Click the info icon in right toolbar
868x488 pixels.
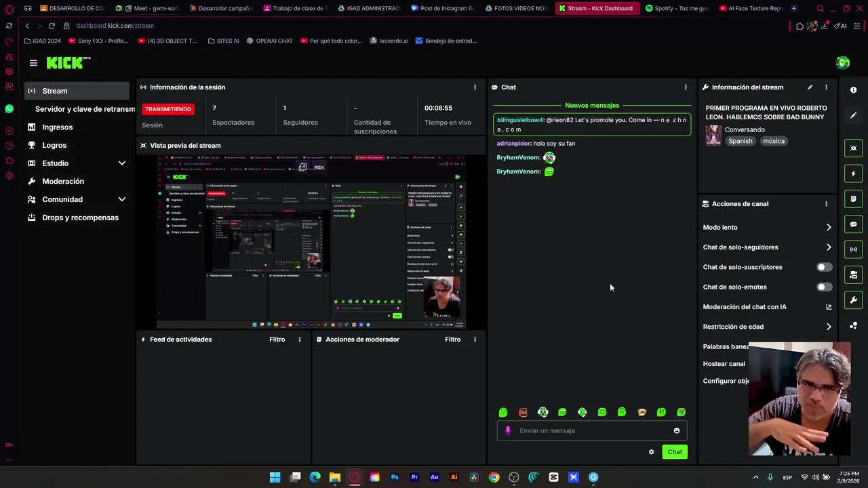point(853,90)
